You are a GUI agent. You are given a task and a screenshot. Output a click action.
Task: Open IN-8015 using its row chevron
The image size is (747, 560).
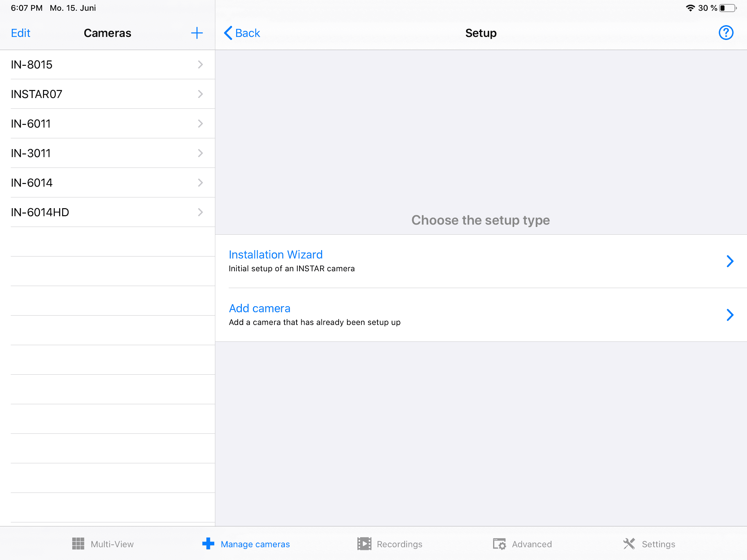coord(200,64)
